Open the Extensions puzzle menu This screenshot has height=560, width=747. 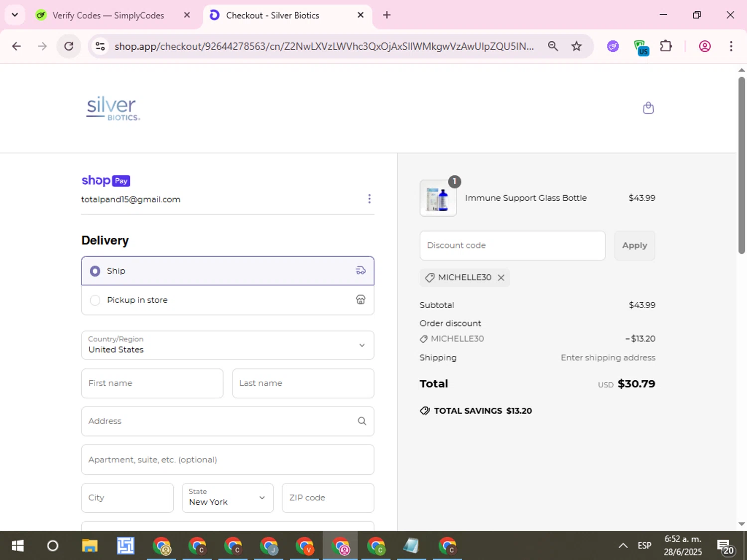click(x=666, y=46)
